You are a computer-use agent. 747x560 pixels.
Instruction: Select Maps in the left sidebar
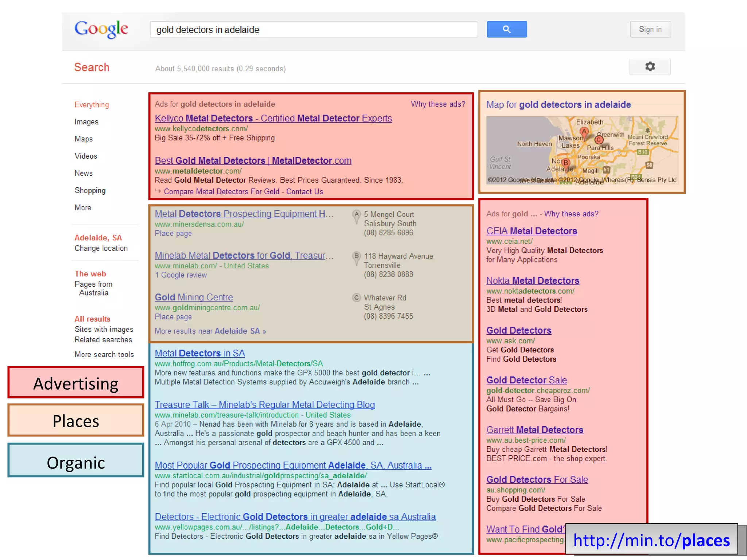click(84, 139)
